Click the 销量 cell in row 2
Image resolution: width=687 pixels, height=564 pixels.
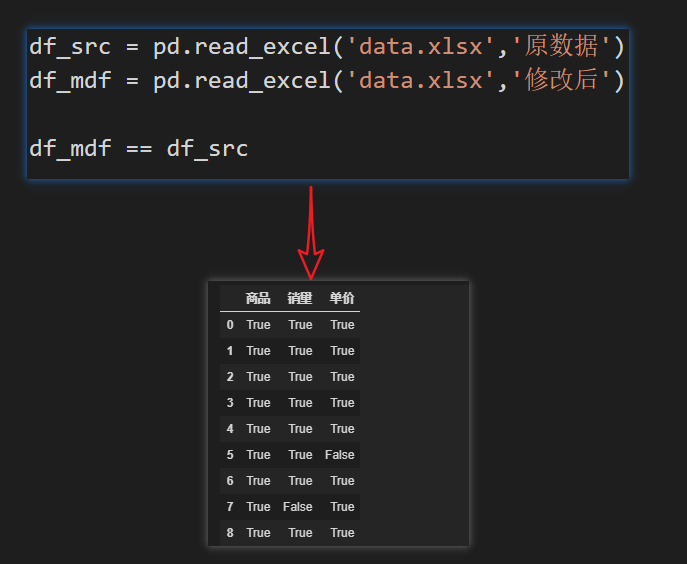point(300,377)
